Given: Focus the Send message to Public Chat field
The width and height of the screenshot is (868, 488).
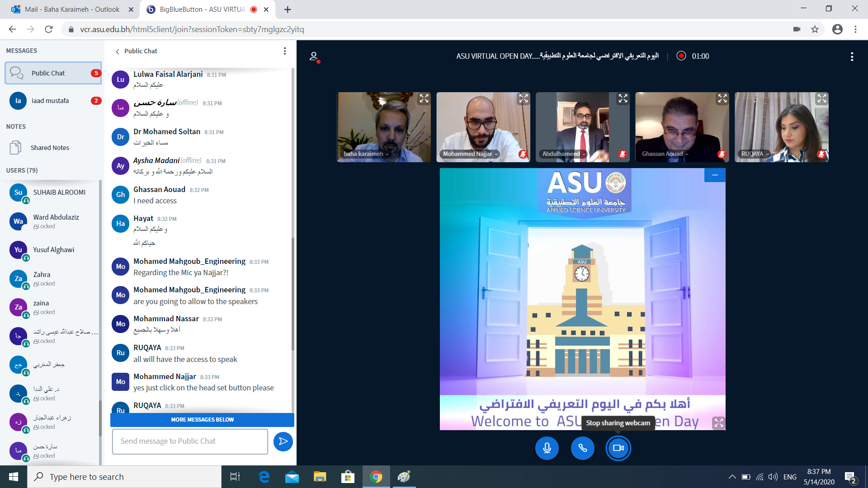Looking at the screenshot, I should tap(190, 441).
